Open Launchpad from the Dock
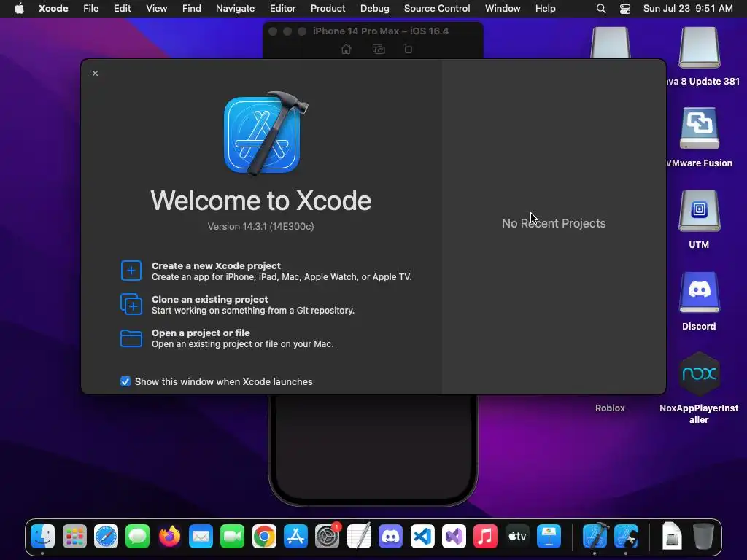This screenshot has width=747, height=560. coord(74,537)
